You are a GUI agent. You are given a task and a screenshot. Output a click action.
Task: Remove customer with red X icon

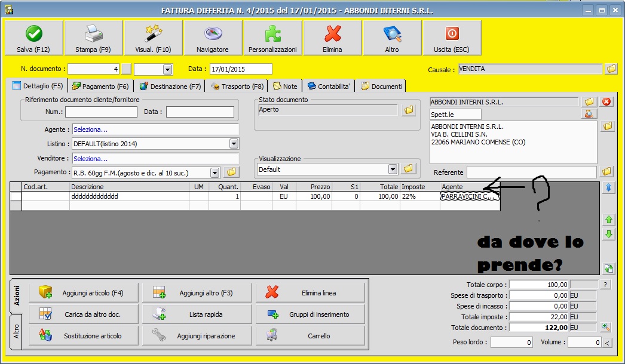(x=606, y=101)
